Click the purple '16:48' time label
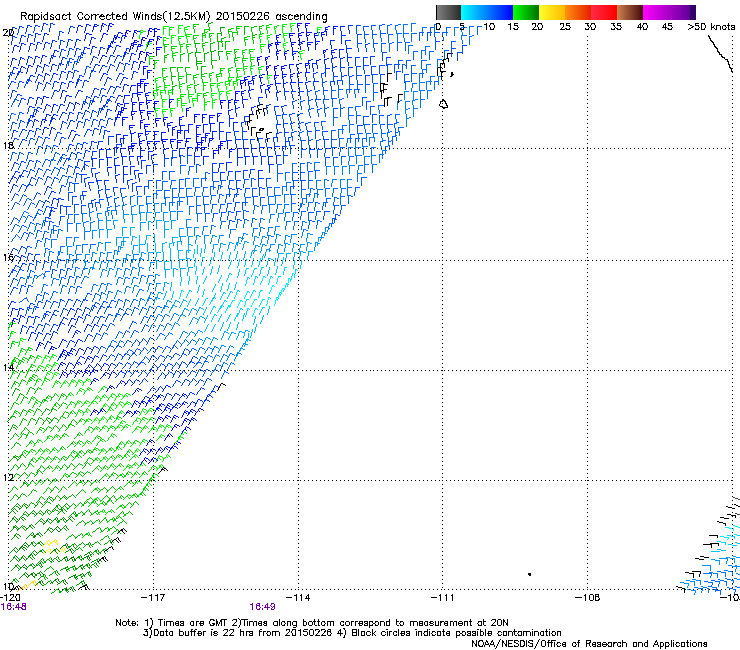 (x=14, y=607)
